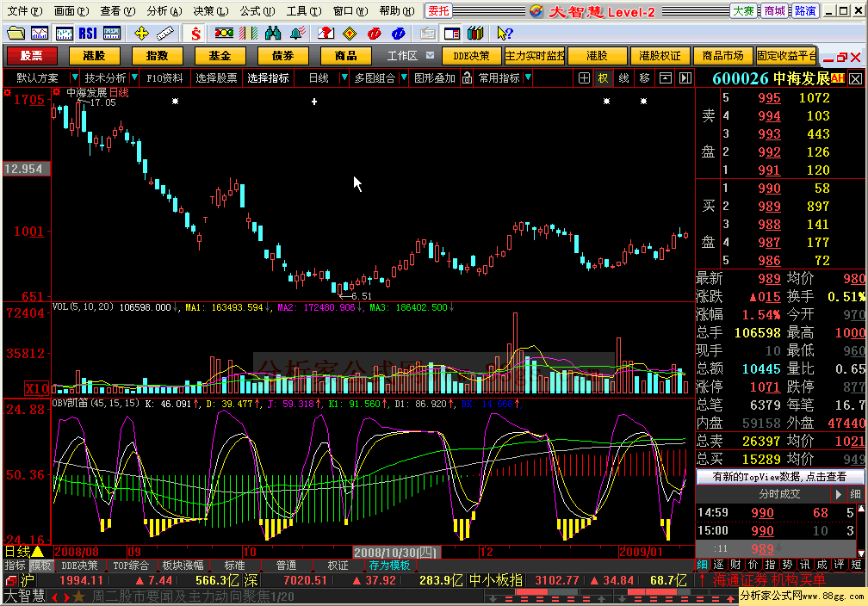The width and height of the screenshot is (868, 606).
Task: Expand the 技术分析 dropdown arrow
Action: click(x=134, y=77)
